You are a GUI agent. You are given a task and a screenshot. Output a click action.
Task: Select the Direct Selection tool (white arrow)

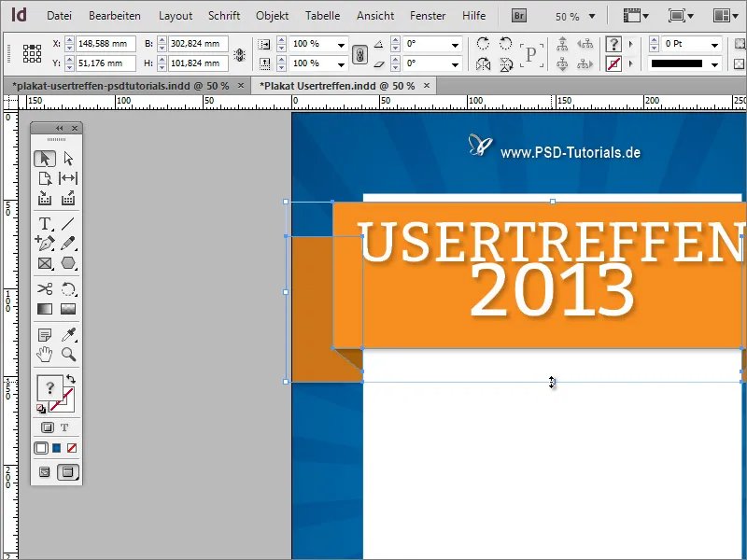[x=68, y=159]
